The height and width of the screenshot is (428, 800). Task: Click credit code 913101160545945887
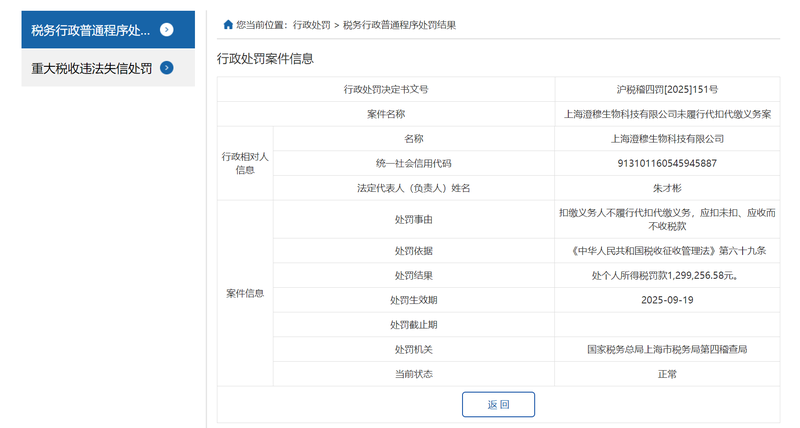pos(667,163)
